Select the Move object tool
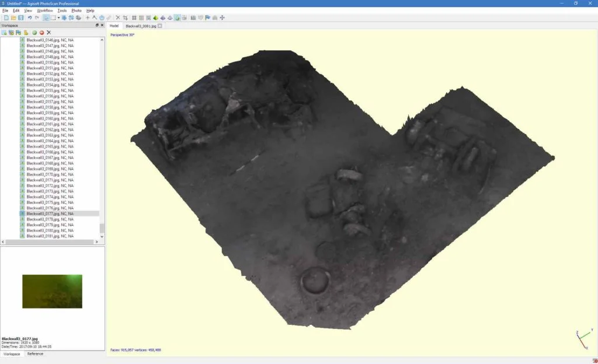598x364 pixels. pos(78,17)
